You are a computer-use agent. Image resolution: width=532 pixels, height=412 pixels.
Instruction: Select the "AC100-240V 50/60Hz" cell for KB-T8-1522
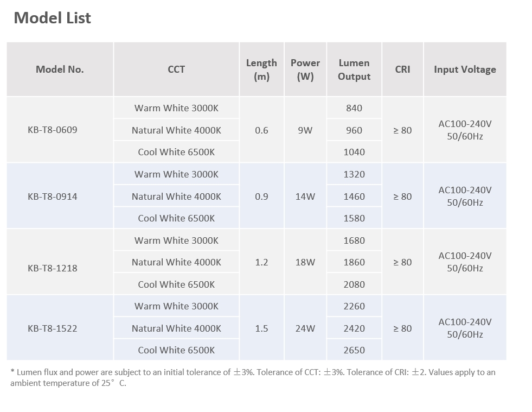tap(465, 328)
